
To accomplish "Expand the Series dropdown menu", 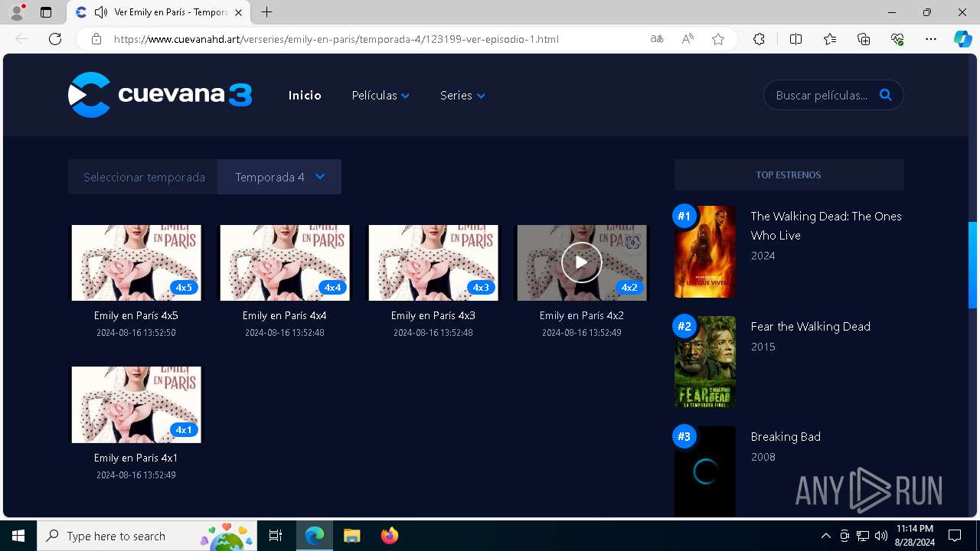I will pos(462,96).
